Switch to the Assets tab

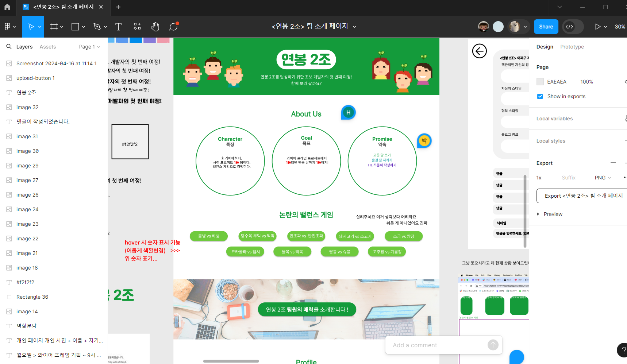(x=48, y=47)
